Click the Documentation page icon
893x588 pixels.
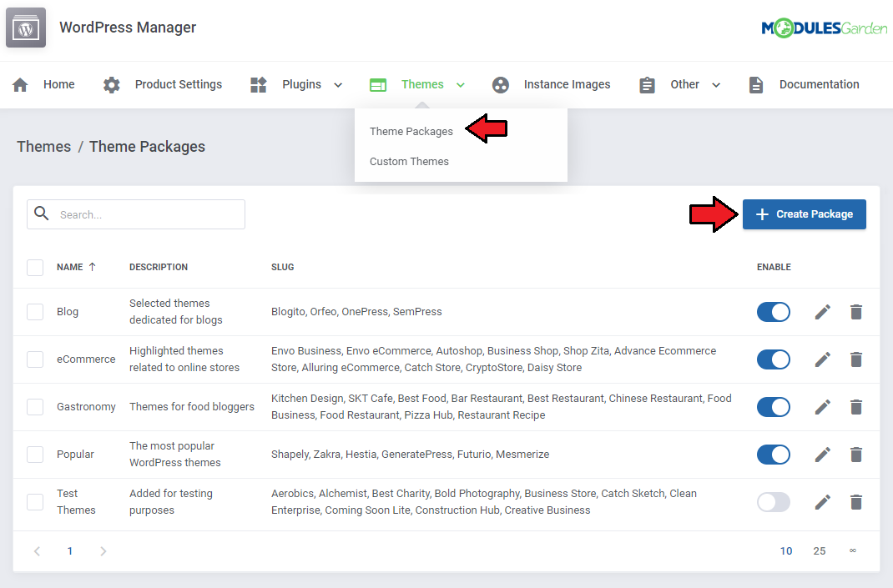pyautogui.click(x=756, y=85)
